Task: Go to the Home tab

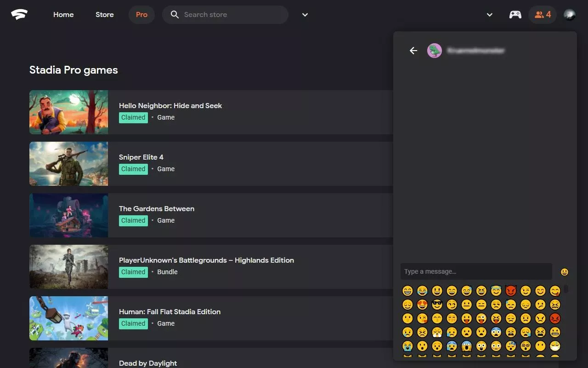Action: point(63,15)
